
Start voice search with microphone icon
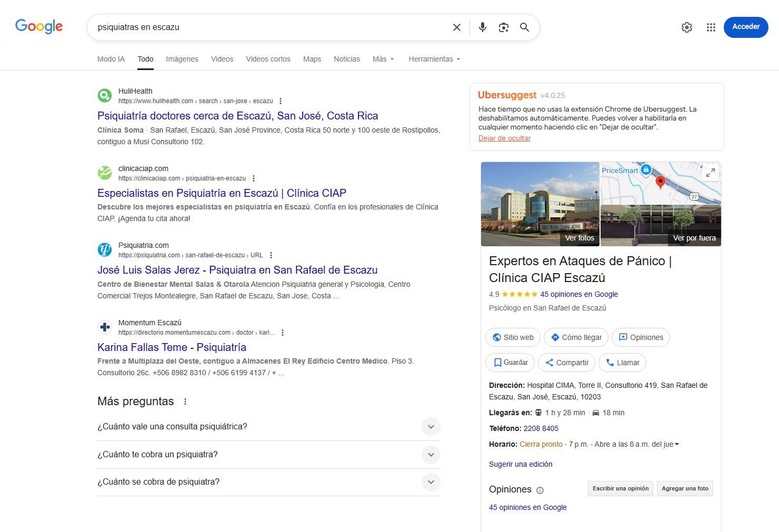[x=482, y=27]
